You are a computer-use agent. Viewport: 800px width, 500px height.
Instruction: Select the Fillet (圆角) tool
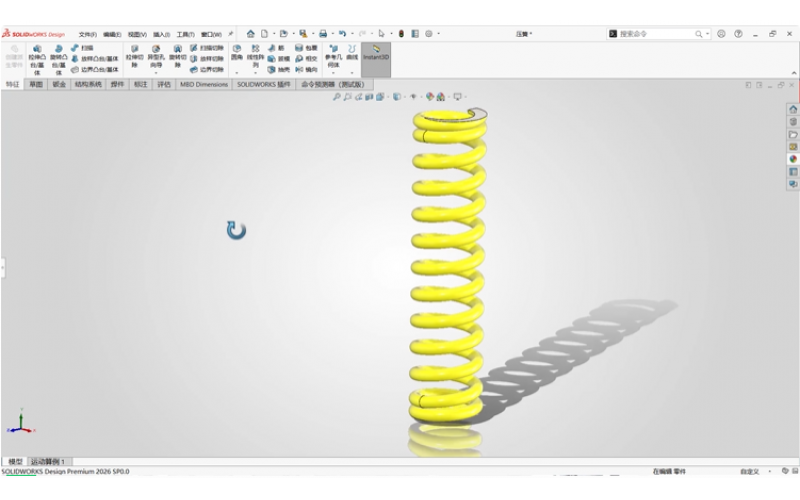[237, 53]
